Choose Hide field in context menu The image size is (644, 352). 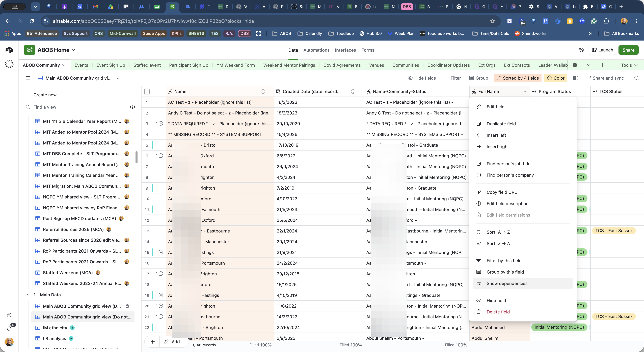click(x=523, y=301)
